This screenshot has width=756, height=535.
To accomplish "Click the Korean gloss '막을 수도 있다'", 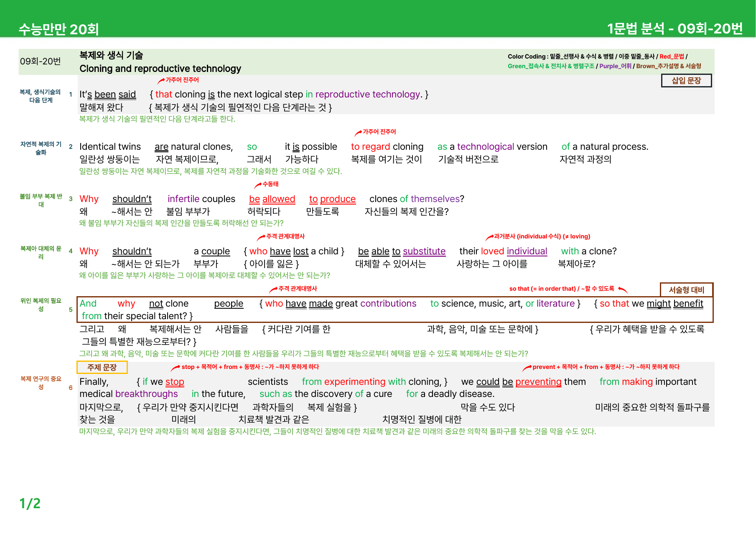I will point(488,407).
